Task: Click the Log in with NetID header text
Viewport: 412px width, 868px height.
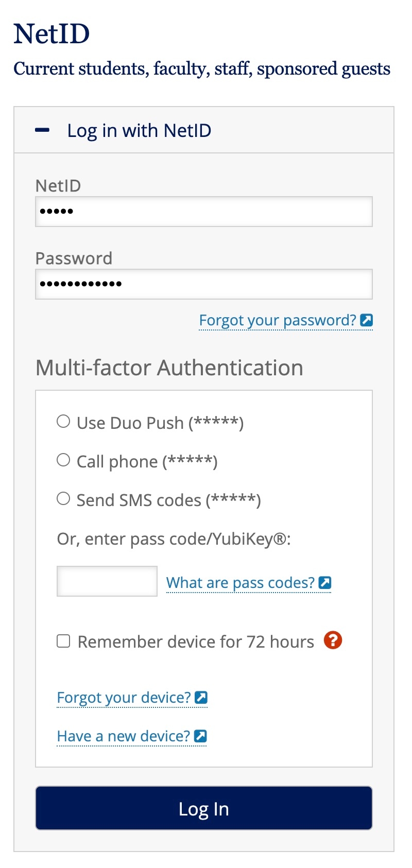Action: tap(139, 131)
